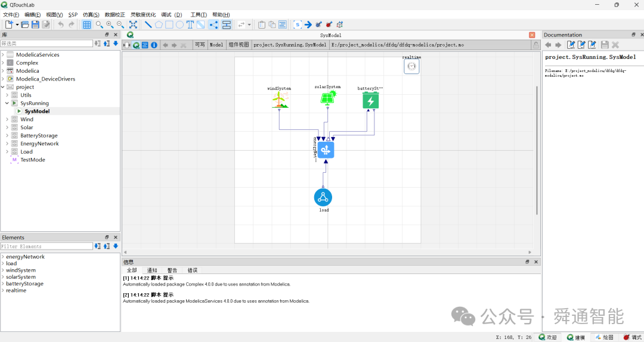Focus the 筛选类 library filter field
Viewport: 644px width, 342px height.
coord(47,43)
